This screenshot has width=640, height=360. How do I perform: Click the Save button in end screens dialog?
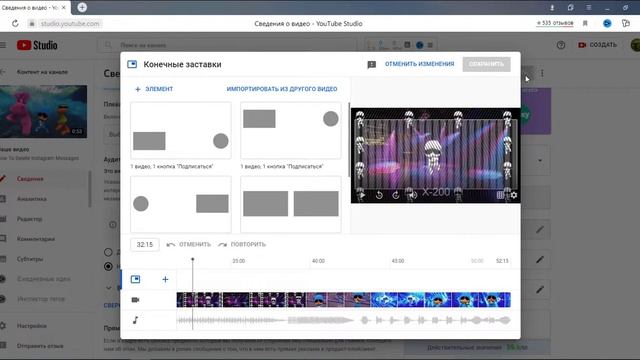point(486,64)
